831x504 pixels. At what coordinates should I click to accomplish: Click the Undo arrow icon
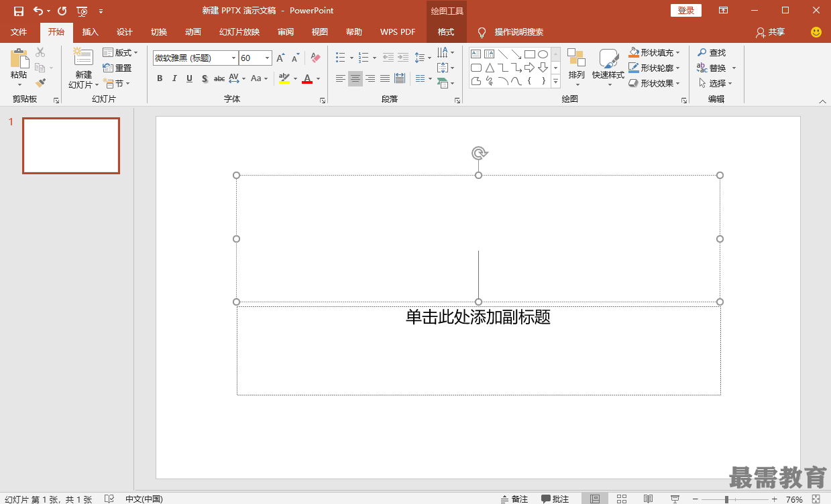38,11
